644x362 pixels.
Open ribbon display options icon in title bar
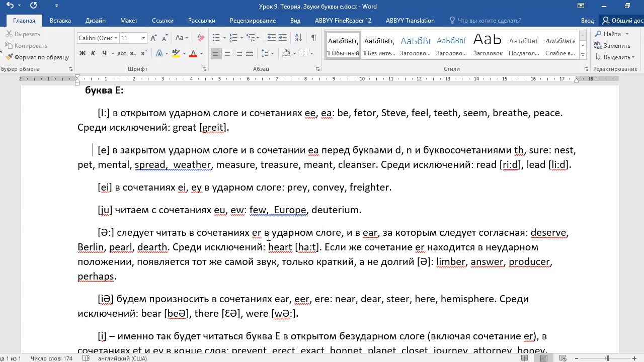[x=581, y=6]
